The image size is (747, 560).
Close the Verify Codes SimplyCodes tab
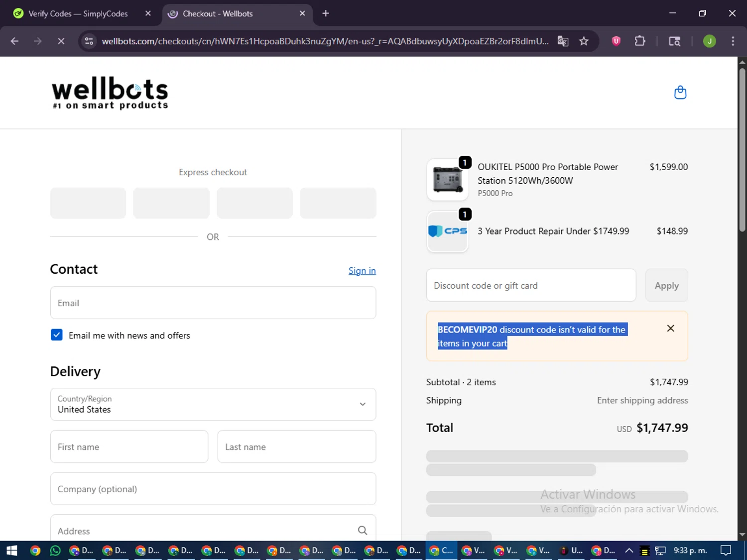click(x=148, y=13)
